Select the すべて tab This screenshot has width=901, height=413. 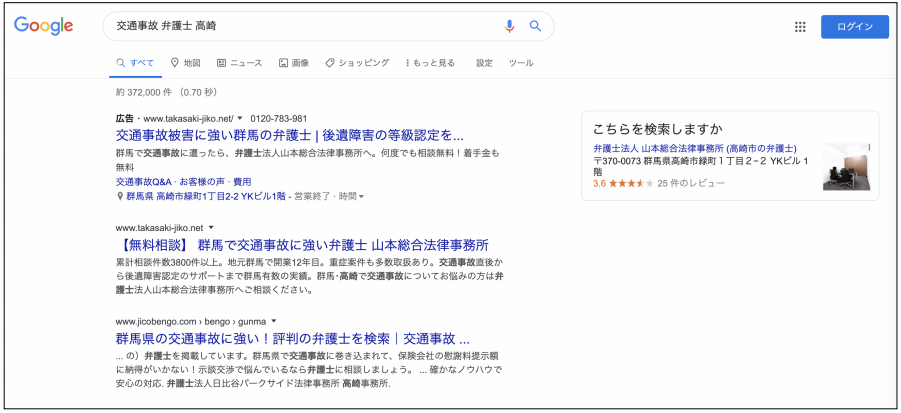[136, 63]
